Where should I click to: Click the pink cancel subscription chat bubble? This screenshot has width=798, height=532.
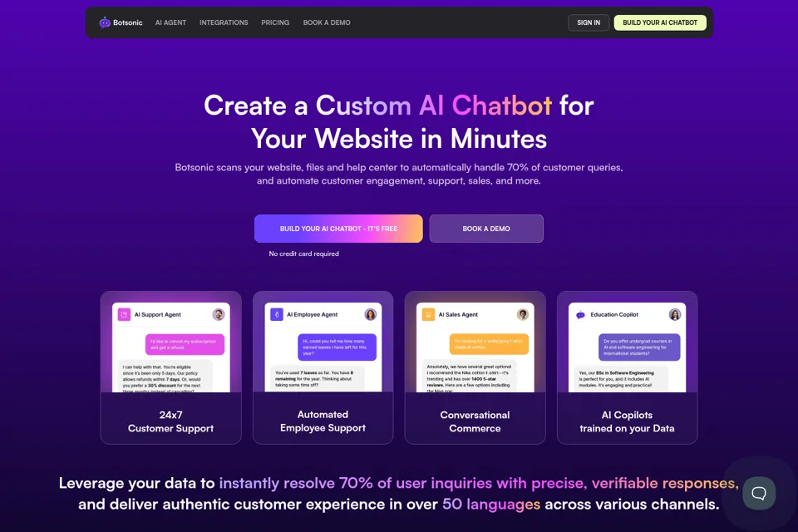[185, 344]
